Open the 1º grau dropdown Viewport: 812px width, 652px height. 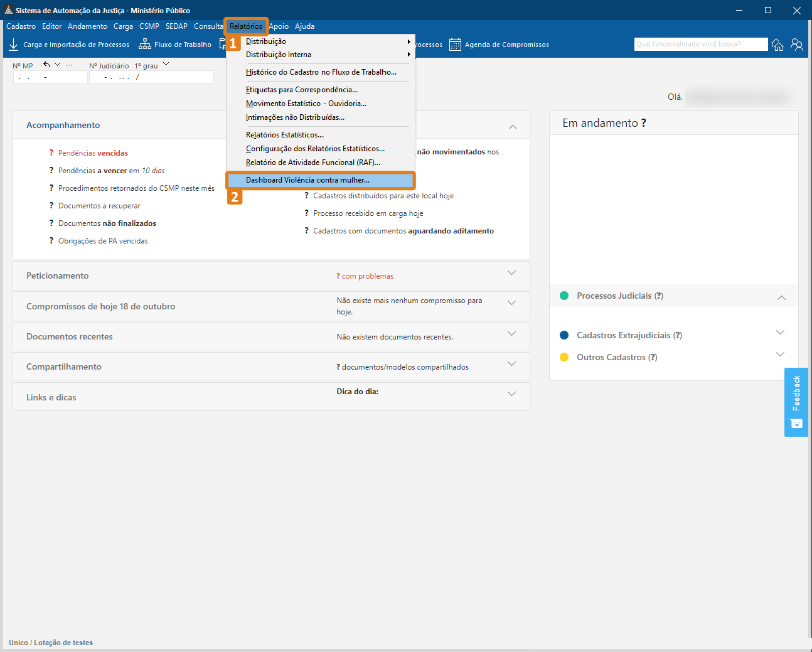tap(166, 64)
